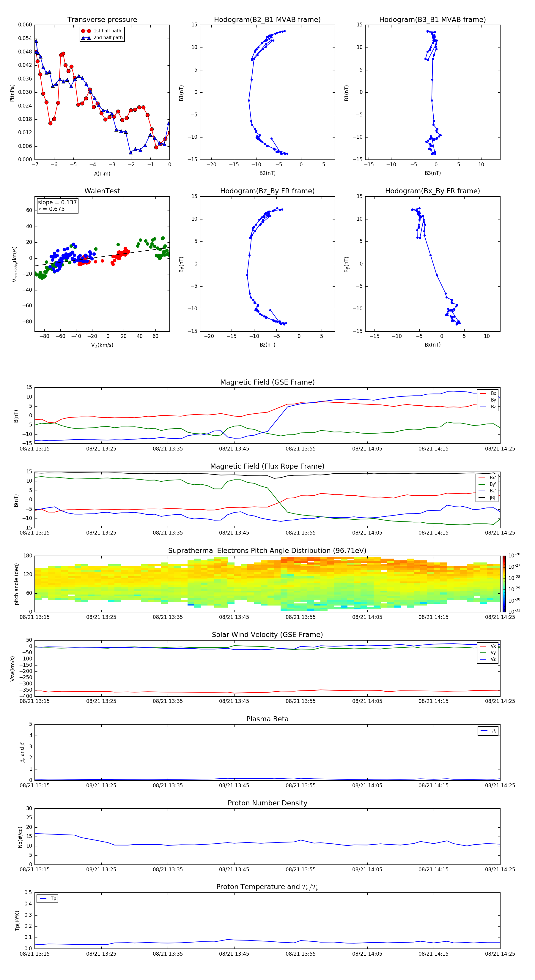Click the 'Tp' legend in Proton Temperature plot
This screenshot has width=535, height=980.
click(x=48, y=899)
